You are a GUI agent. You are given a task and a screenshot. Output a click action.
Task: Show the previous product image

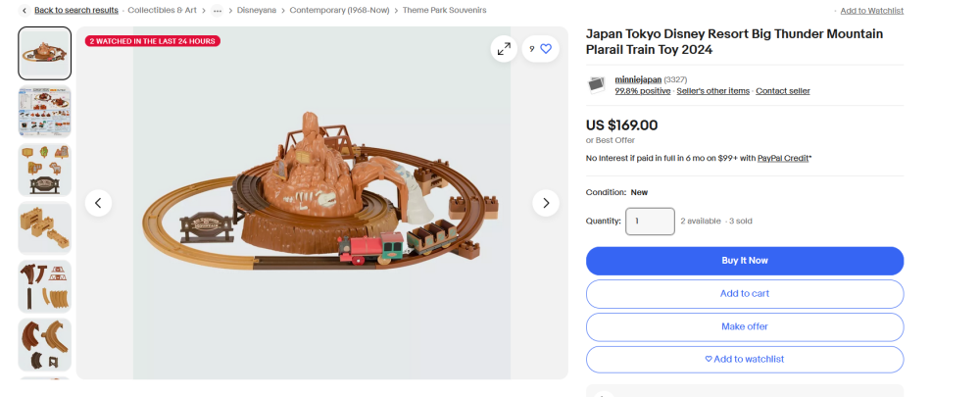pyautogui.click(x=98, y=203)
